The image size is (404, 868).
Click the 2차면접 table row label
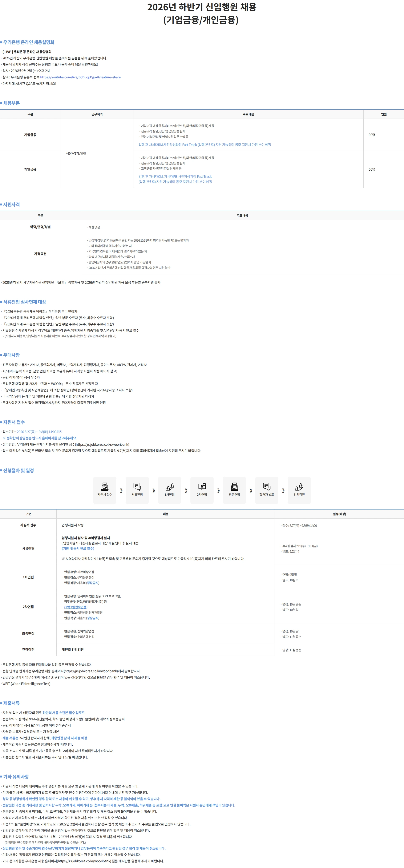[x=28, y=607]
